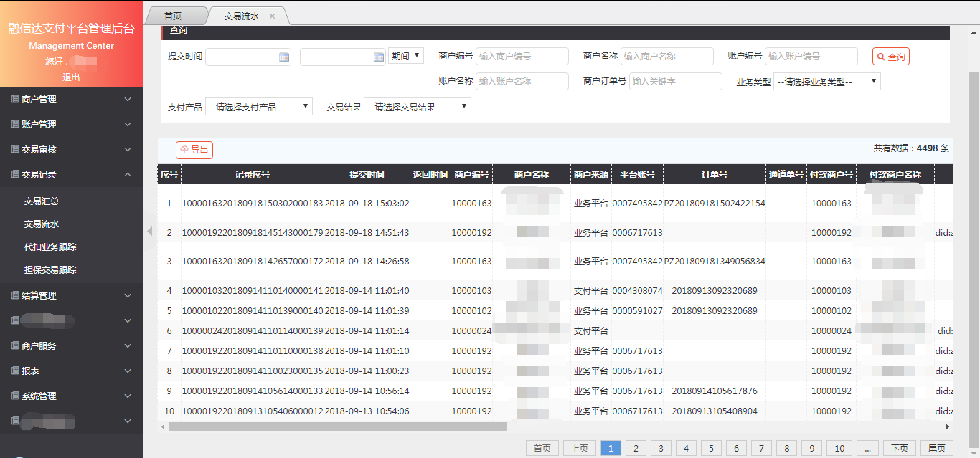Image resolution: width=980 pixels, height=458 pixels.
Task: Click icon beside 商户服务 menu
Action: point(15,345)
